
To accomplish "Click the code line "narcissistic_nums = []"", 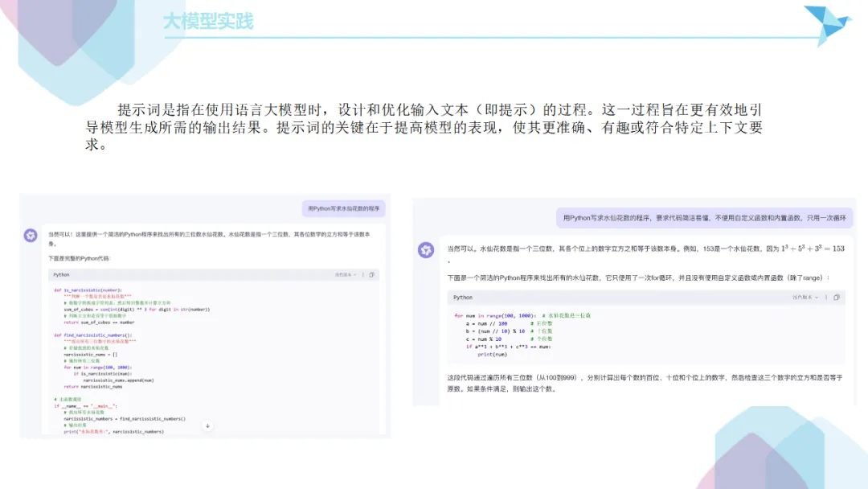I will [90, 355].
